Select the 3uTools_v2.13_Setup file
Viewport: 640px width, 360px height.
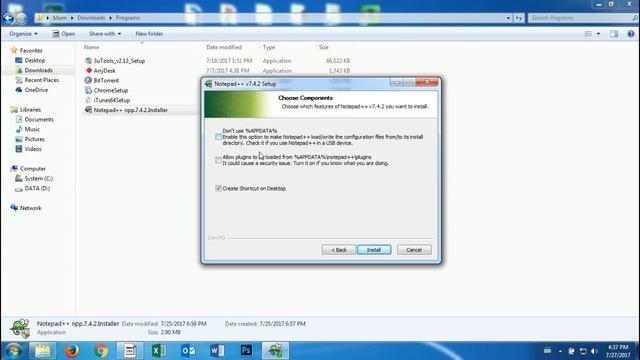pyautogui.click(x=119, y=61)
